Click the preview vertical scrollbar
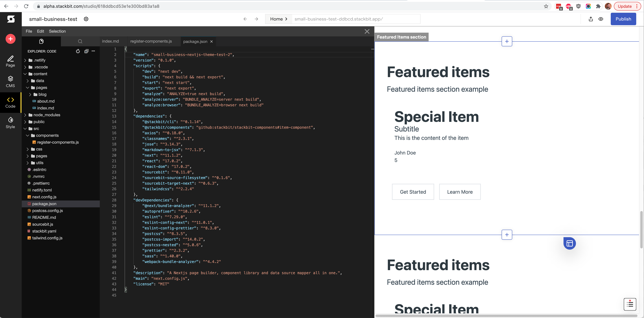The width and height of the screenshot is (644, 318). click(641, 229)
